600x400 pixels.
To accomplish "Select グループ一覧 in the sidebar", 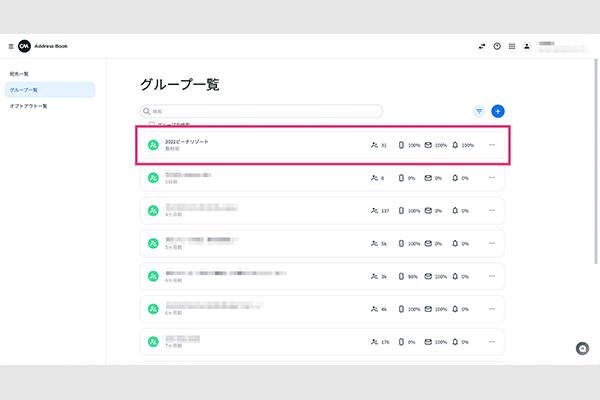I will click(24, 90).
